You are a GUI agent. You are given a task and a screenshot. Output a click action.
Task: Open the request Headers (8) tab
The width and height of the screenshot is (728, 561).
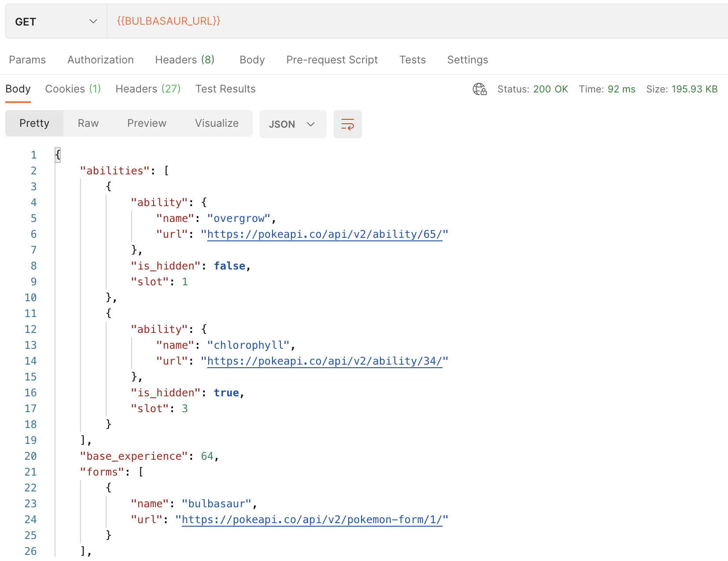184,60
